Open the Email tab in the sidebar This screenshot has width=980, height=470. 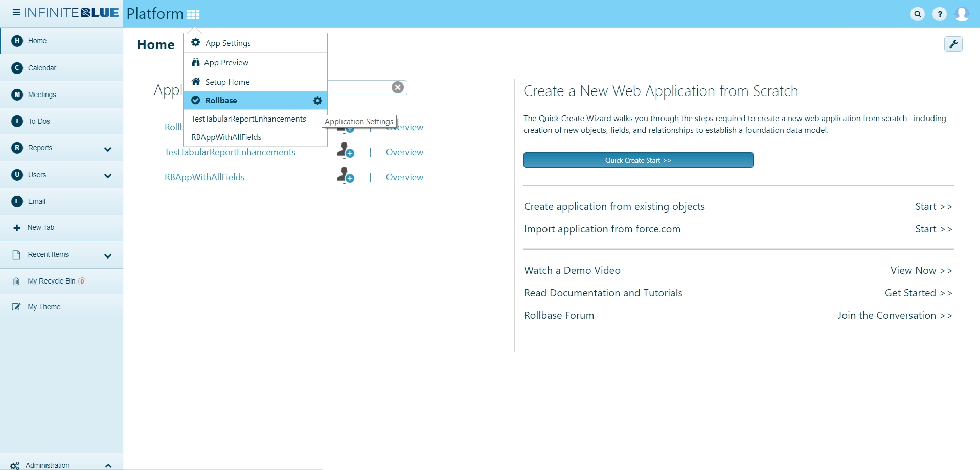click(x=61, y=201)
